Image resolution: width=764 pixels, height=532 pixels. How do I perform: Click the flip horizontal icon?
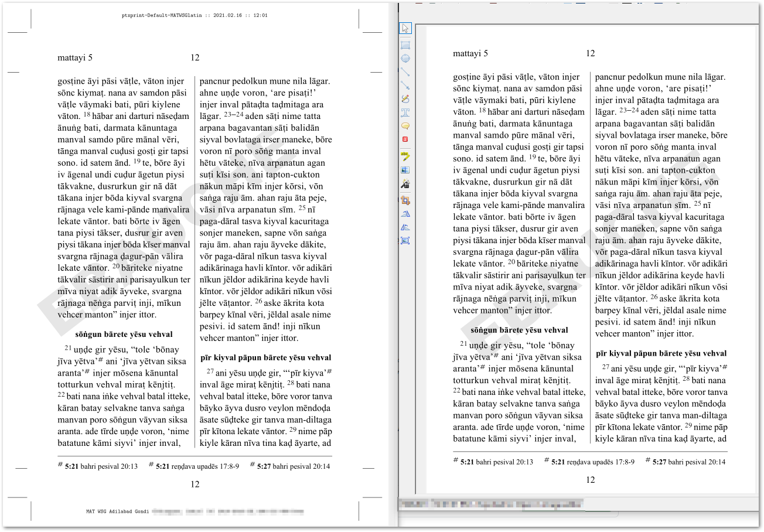tap(405, 212)
